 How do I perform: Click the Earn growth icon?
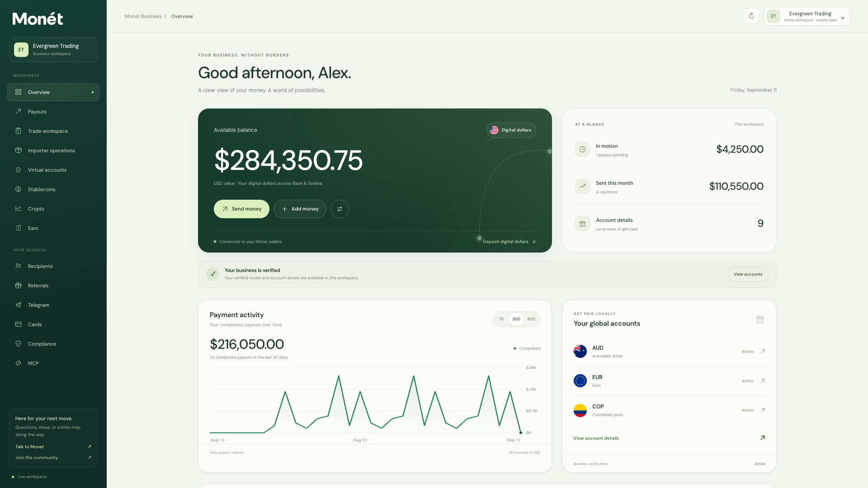click(x=18, y=228)
